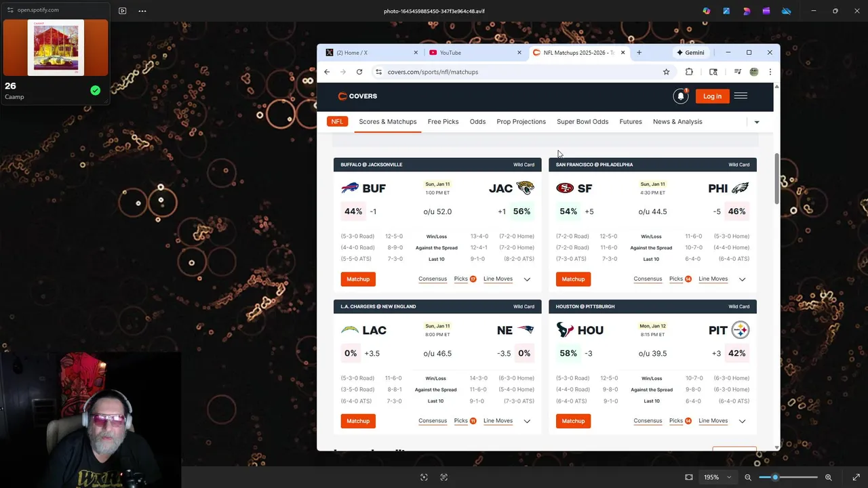Reload the Covers page
Screen dimensions: 868x488
359,72
